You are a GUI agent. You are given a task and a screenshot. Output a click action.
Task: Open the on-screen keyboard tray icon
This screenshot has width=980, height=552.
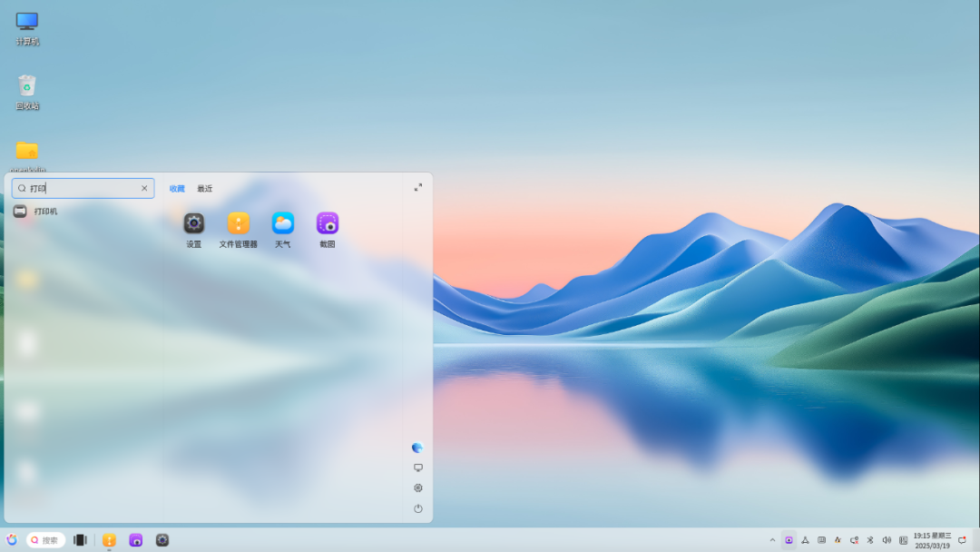coord(821,540)
